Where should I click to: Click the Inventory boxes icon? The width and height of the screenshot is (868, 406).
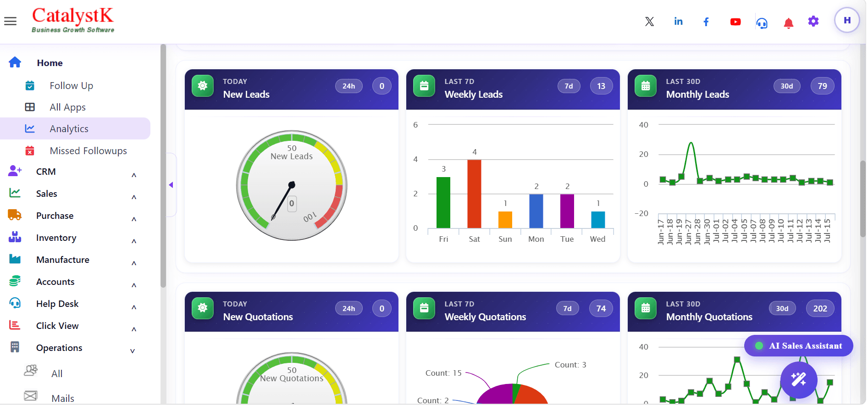pos(15,237)
